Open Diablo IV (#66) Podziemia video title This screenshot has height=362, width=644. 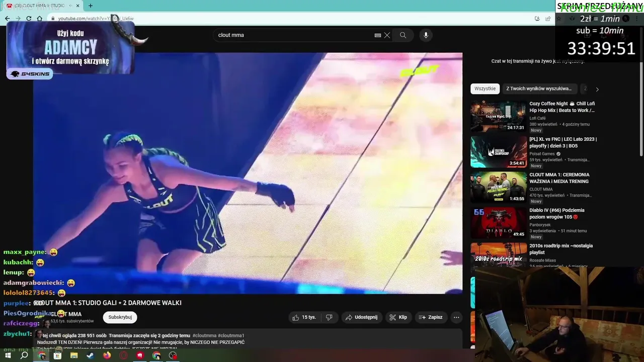pyautogui.click(x=556, y=214)
